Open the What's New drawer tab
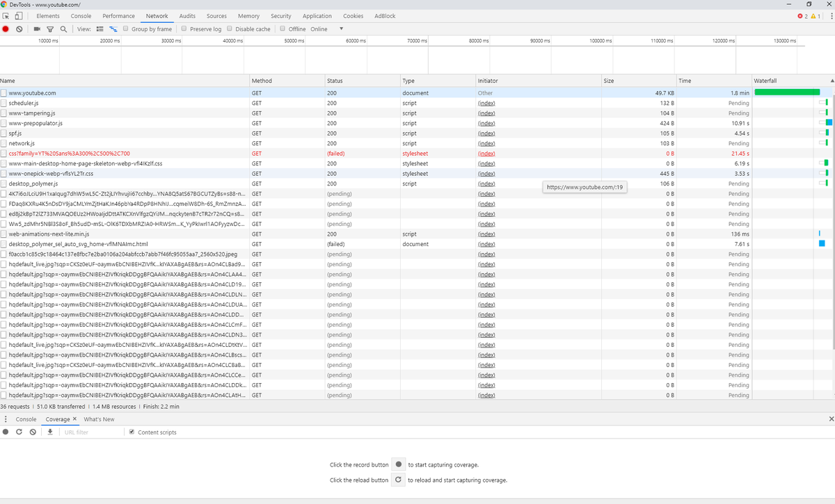The width and height of the screenshot is (835, 504). coord(99,419)
